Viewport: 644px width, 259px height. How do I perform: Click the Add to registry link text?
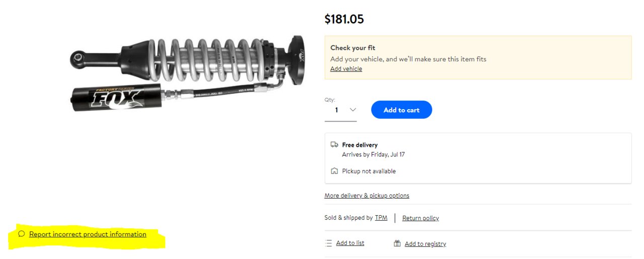[425, 244]
